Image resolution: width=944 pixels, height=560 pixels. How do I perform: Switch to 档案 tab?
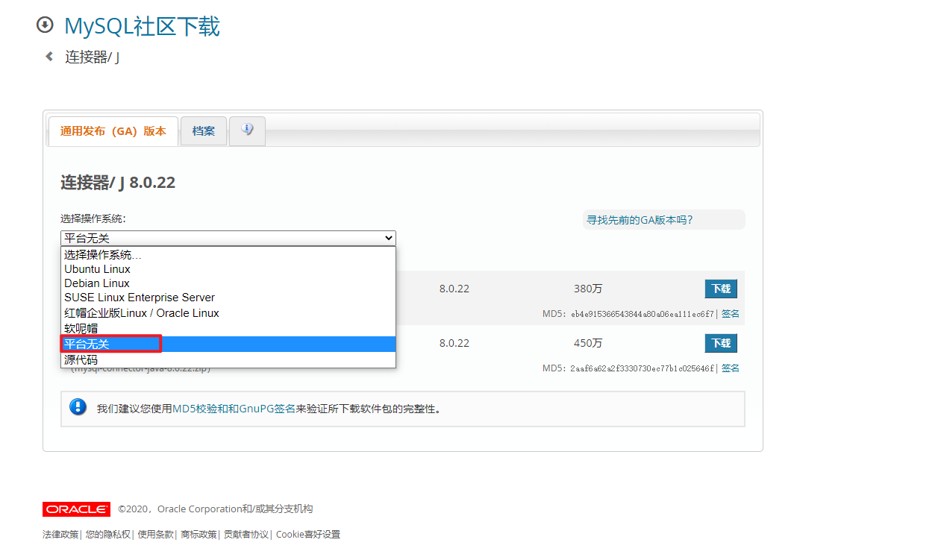tap(204, 131)
